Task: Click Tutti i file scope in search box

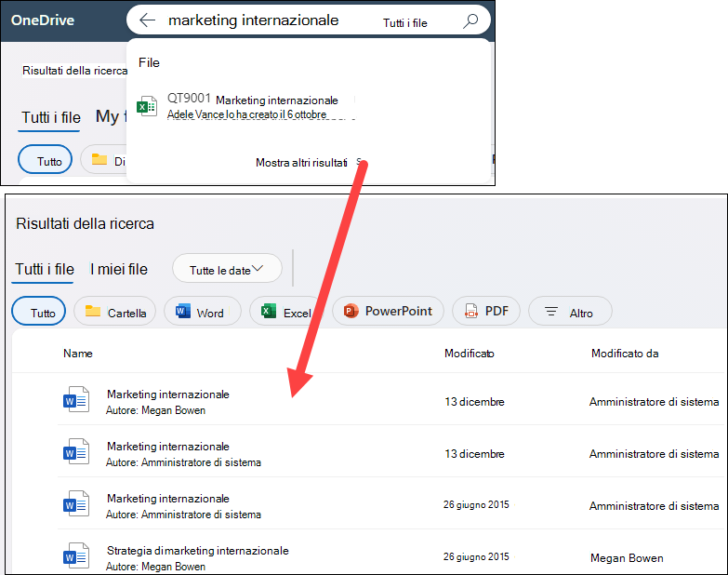Action: (x=404, y=22)
